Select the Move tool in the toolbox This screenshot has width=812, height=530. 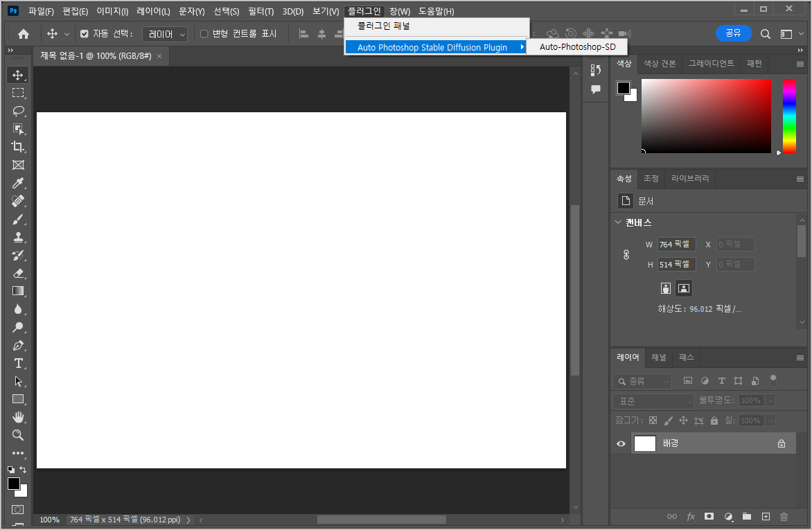coord(18,75)
